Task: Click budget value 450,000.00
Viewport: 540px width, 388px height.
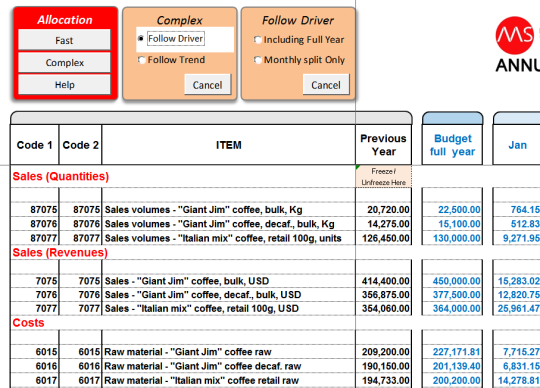Action: click(x=452, y=281)
